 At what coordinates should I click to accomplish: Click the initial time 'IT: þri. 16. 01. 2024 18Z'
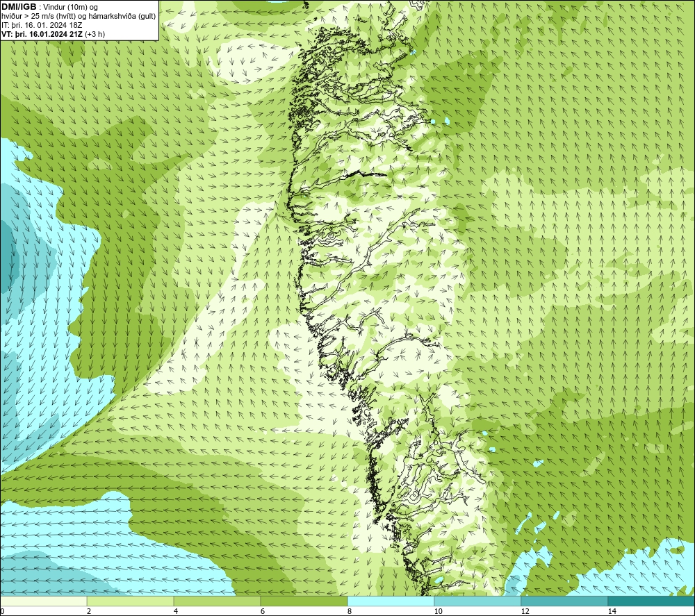pyautogui.click(x=42, y=25)
